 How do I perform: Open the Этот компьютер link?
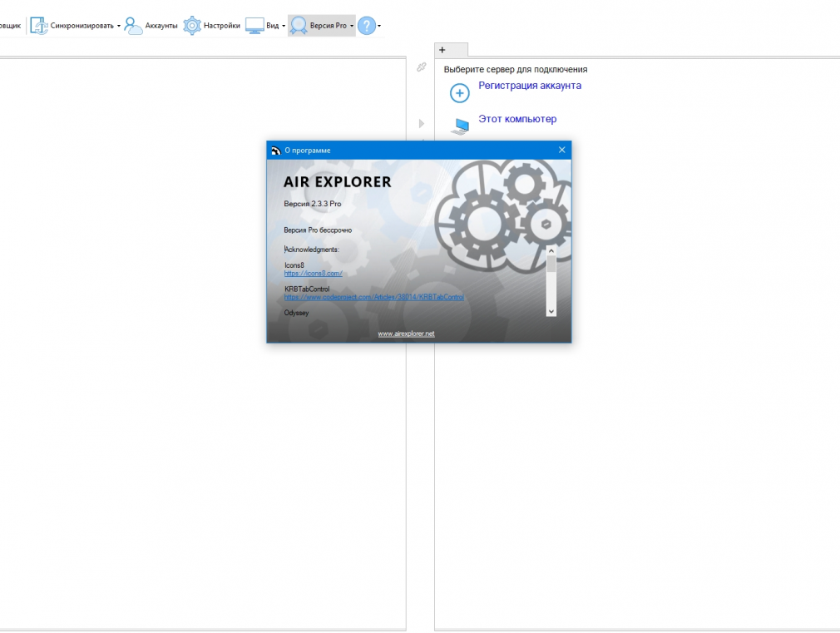click(517, 119)
